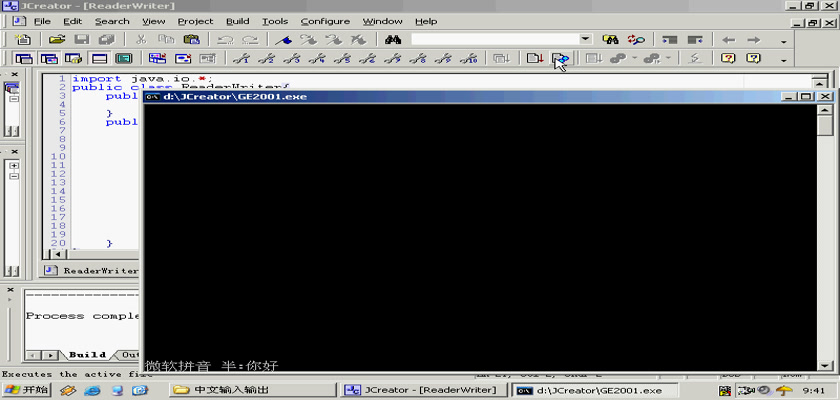Toggle the third package view panel button
The width and height of the screenshot is (840, 400).
(73, 58)
